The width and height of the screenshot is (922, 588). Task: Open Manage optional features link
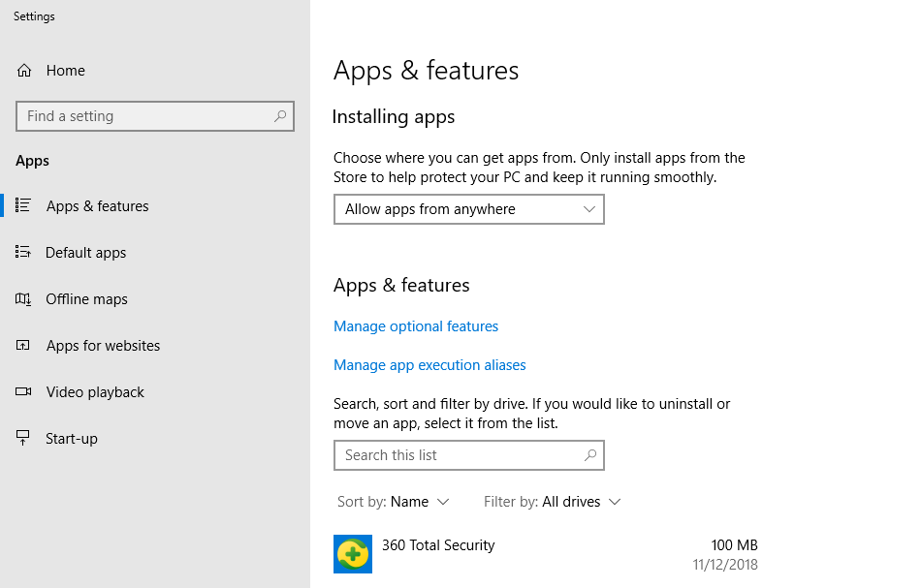pyautogui.click(x=416, y=326)
